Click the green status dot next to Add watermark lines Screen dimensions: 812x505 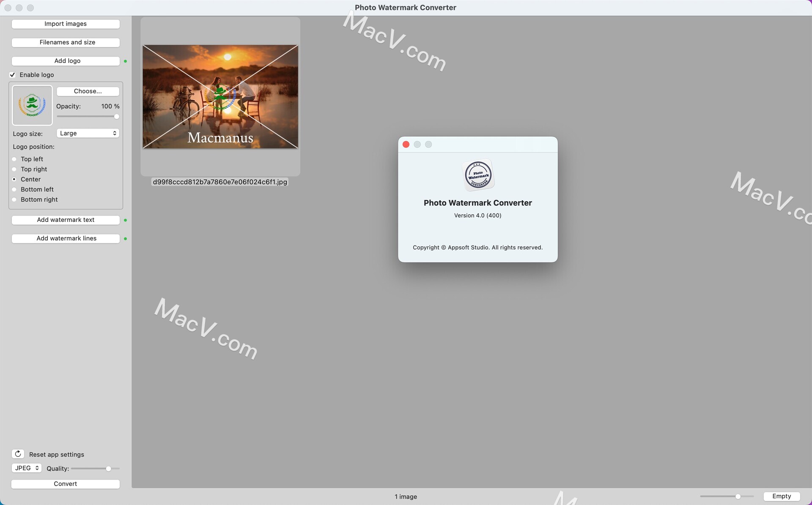pos(125,238)
